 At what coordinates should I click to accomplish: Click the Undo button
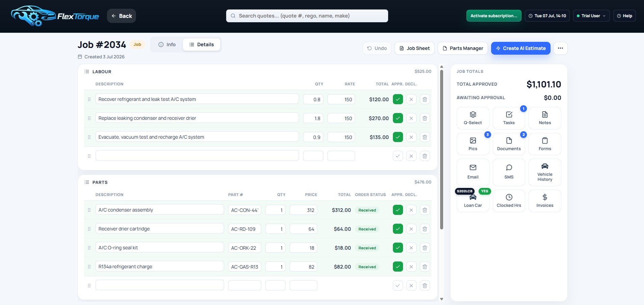[377, 48]
